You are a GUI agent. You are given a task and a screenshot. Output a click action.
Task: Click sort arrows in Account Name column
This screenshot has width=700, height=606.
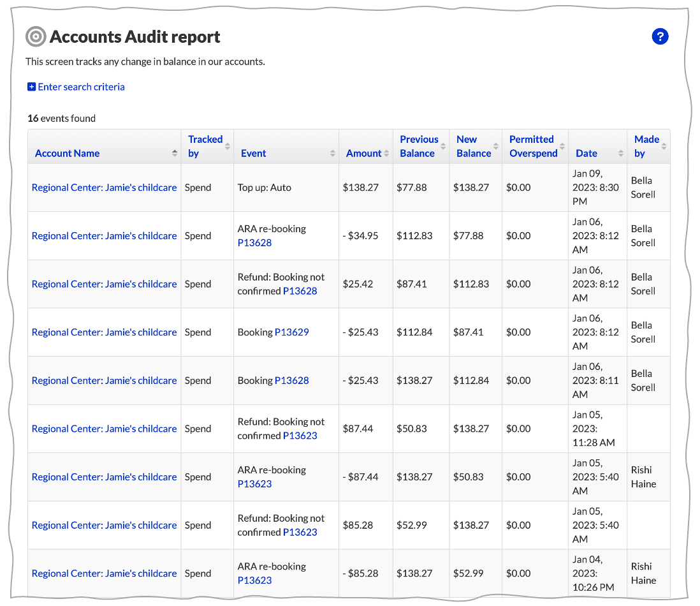click(x=175, y=153)
